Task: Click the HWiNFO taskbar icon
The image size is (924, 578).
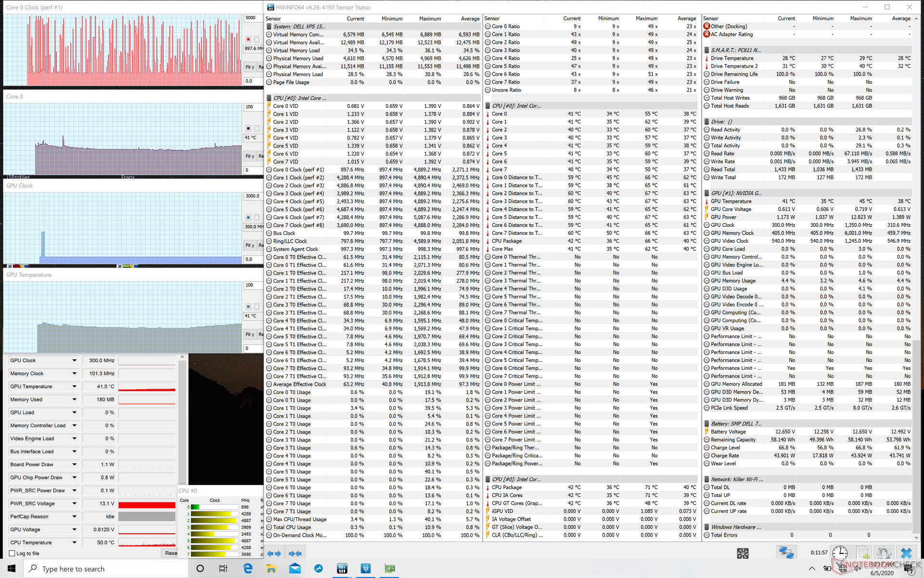Action: pos(342,568)
